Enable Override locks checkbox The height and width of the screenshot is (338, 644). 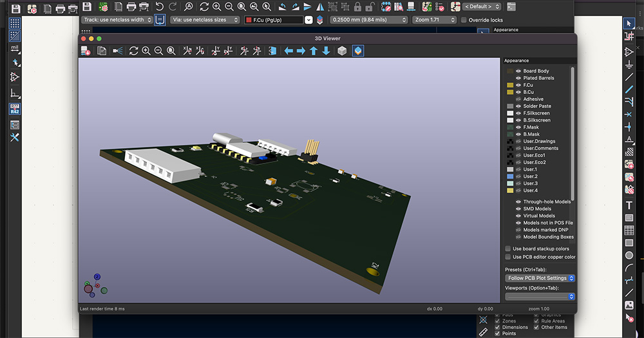[x=464, y=20]
